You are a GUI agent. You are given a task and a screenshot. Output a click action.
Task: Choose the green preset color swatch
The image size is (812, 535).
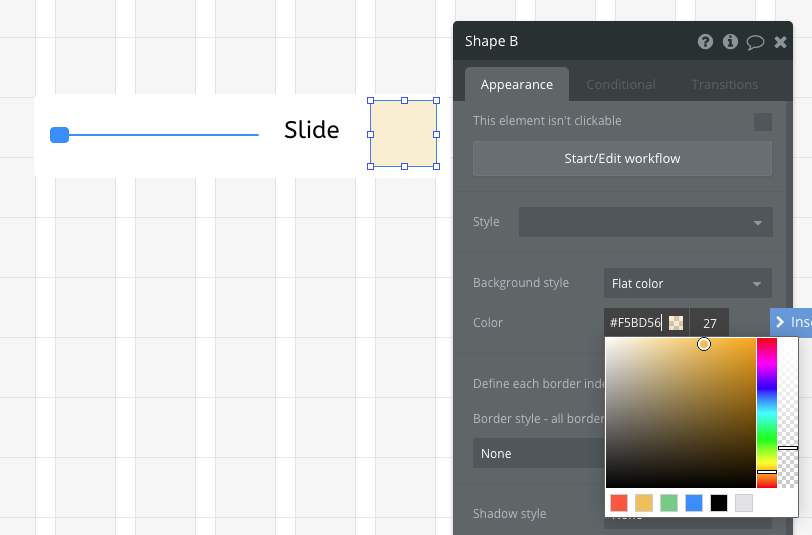(x=669, y=503)
